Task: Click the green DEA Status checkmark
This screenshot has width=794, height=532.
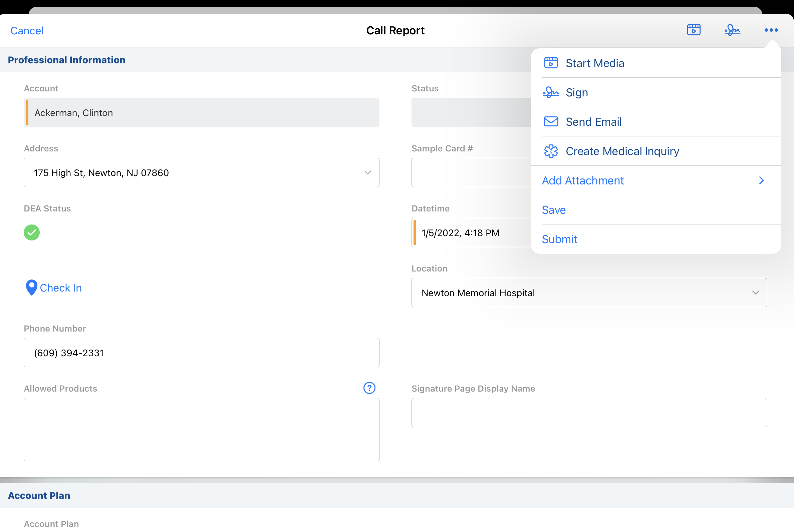Action: click(32, 232)
